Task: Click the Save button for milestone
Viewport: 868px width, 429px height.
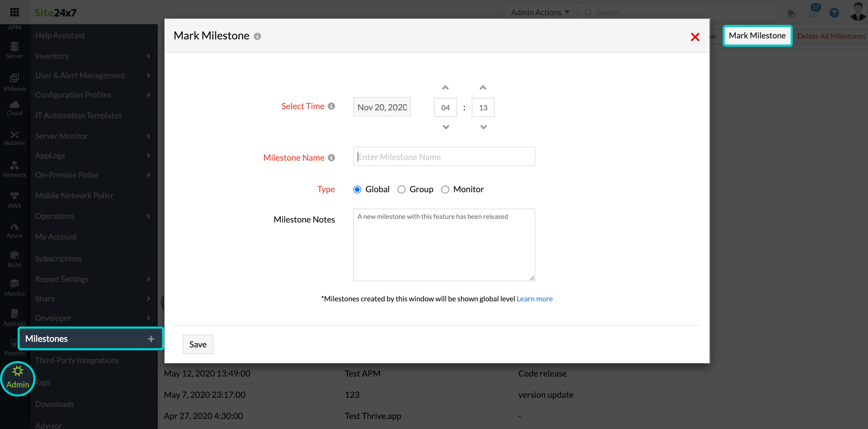Action: (x=198, y=344)
